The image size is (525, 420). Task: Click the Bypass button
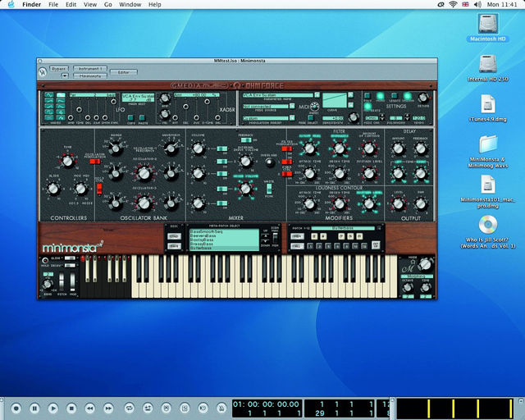(x=59, y=69)
